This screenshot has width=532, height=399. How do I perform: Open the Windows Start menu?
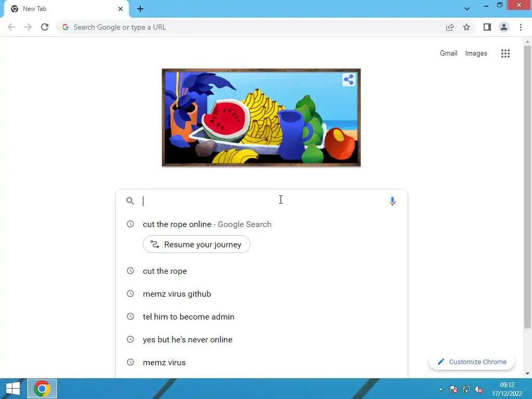tap(13, 389)
